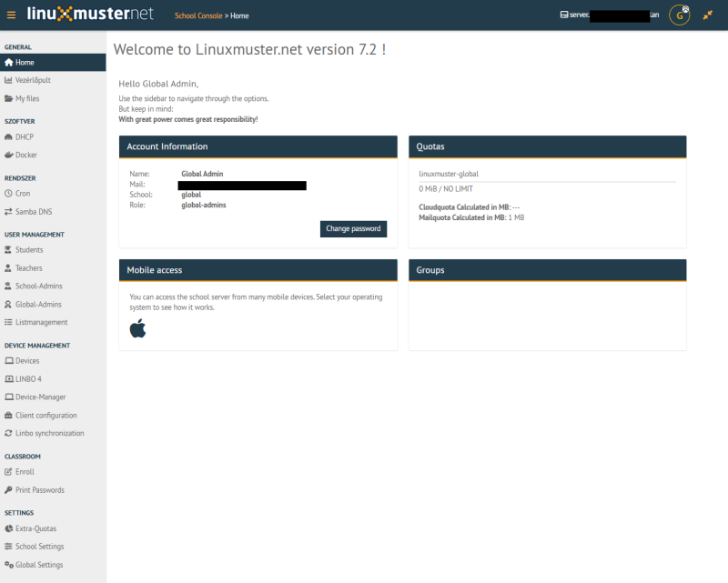
Task: Open the Devices page
Action: 53,361
